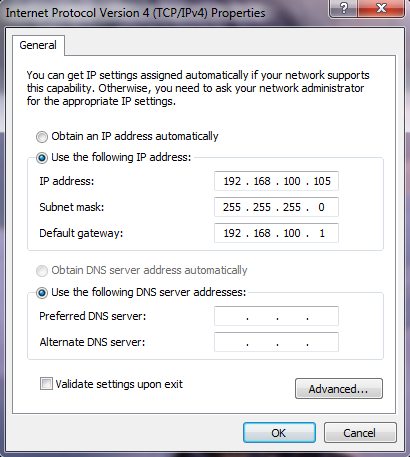
Task: Click the Cancel button
Action: [360, 433]
